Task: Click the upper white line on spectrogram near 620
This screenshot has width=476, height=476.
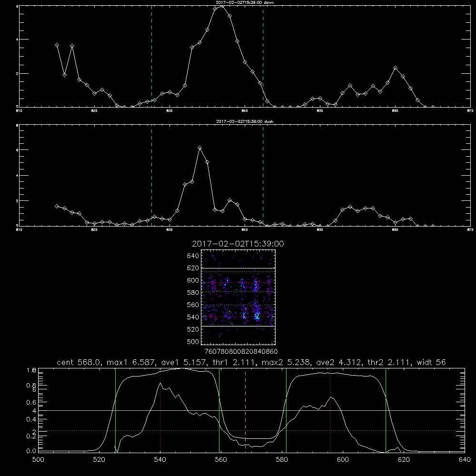Action: click(238, 268)
